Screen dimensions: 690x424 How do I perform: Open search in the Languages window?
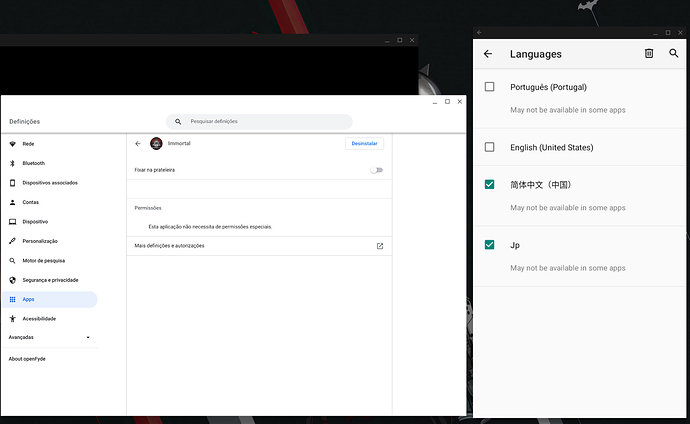click(x=673, y=53)
